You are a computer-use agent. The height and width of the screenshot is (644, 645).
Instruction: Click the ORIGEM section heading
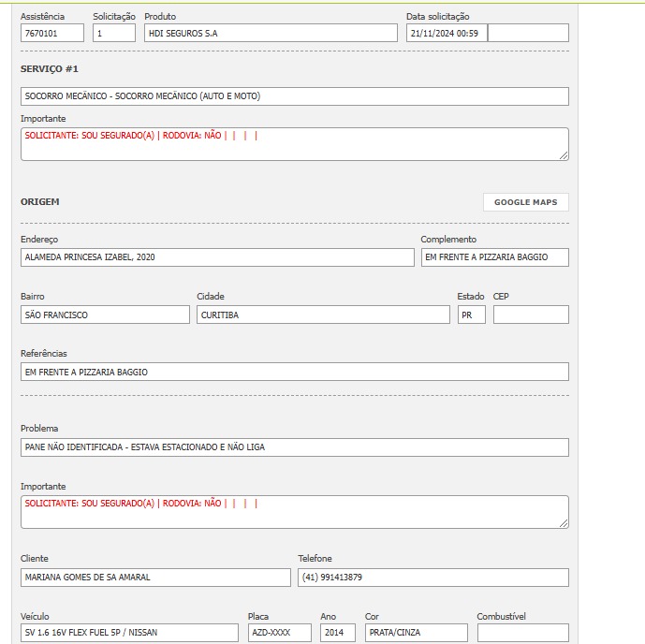(x=40, y=201)
